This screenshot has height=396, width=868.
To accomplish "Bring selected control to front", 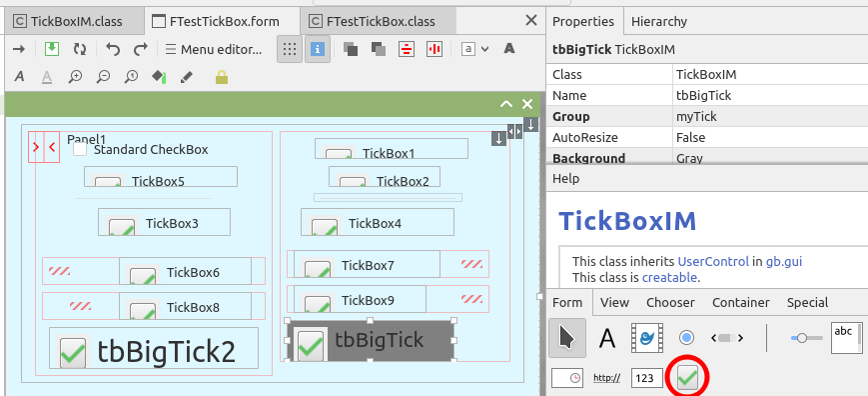I will point(350,49).
